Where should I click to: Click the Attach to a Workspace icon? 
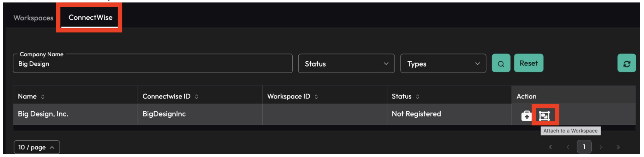544,115
